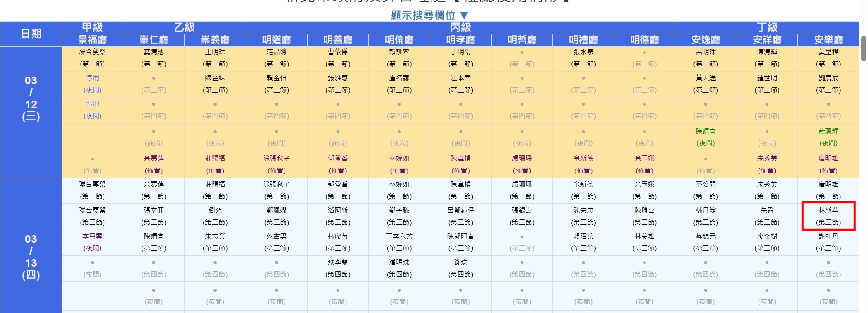Viewport: 868px width, 313px height.
Task: Click the 甲級 group header
Action: 92,27
